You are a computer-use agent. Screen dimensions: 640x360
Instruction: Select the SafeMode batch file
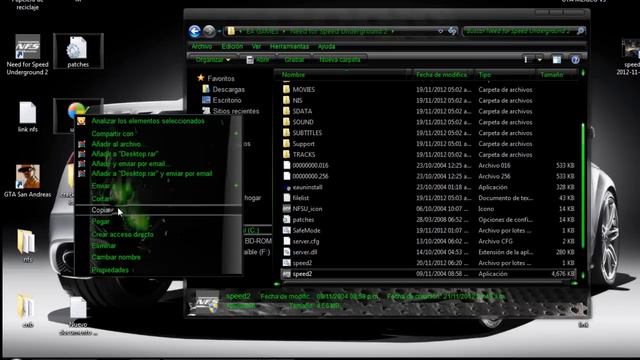pyautogui.click(x=306, y=231)
